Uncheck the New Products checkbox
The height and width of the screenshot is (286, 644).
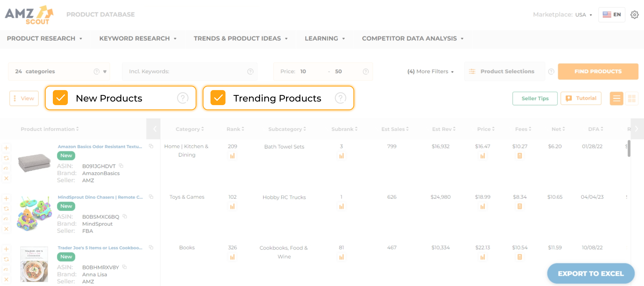tap(60, 98)
